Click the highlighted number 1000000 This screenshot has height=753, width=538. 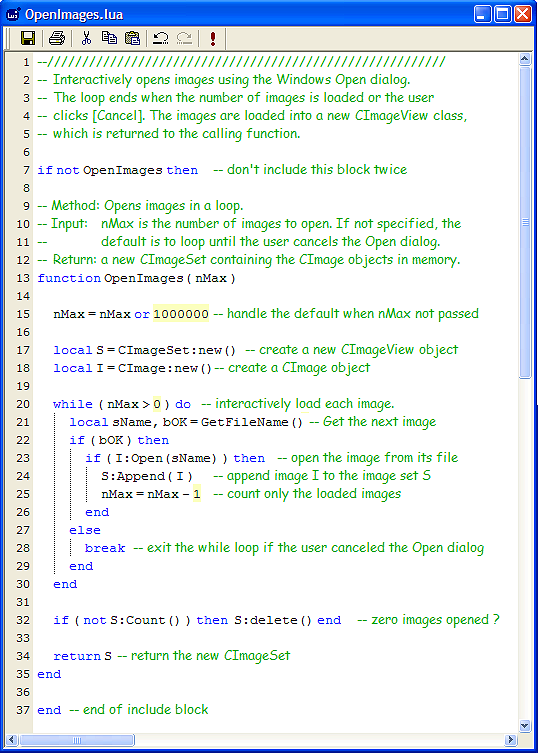coord(181,314)
